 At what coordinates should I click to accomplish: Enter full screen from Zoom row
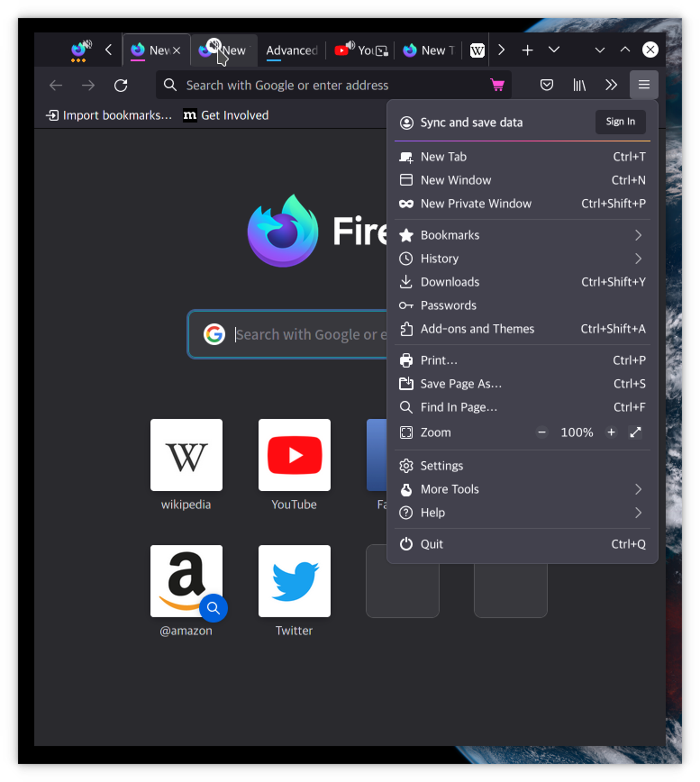pos(635,432)
